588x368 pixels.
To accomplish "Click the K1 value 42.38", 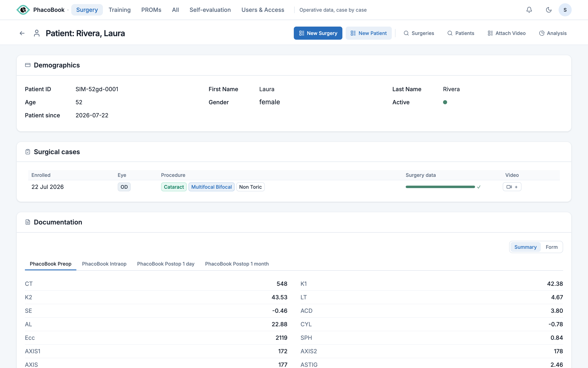I will [x=555, y=284].
